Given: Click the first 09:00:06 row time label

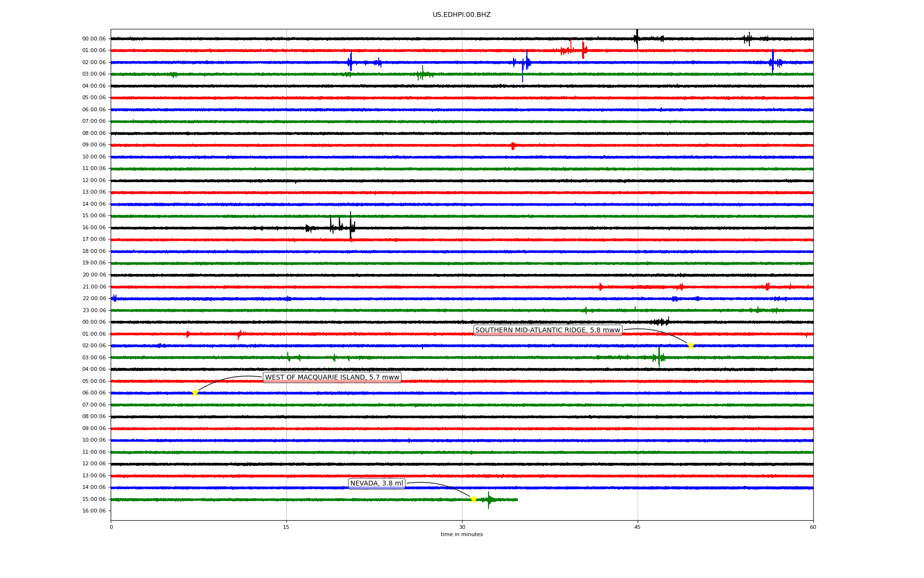Looking at the screenshot, I should coord(94,145).
